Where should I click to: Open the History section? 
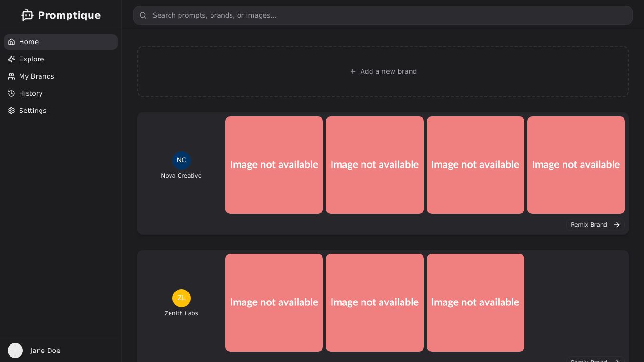click(30, 93)
